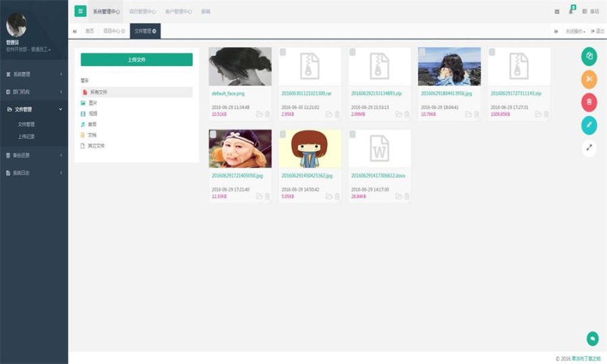Screen dimensions: 607x364
Task: Click the notification bell in top bar
Action: pos(571,11)
